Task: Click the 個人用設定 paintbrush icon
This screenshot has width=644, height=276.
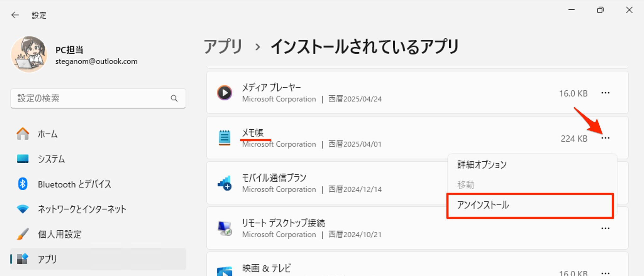Action: coord(22,234)
